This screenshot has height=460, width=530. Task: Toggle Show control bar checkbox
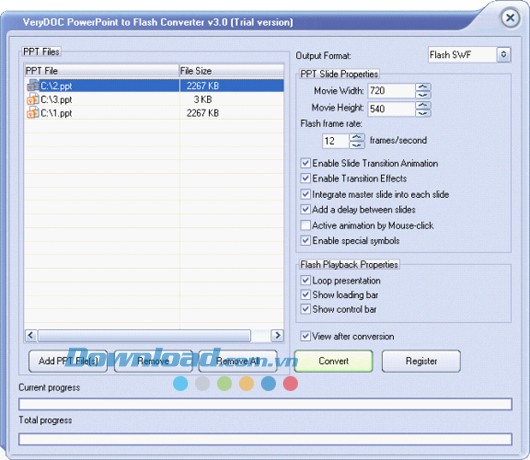click(x=306, y=309)
